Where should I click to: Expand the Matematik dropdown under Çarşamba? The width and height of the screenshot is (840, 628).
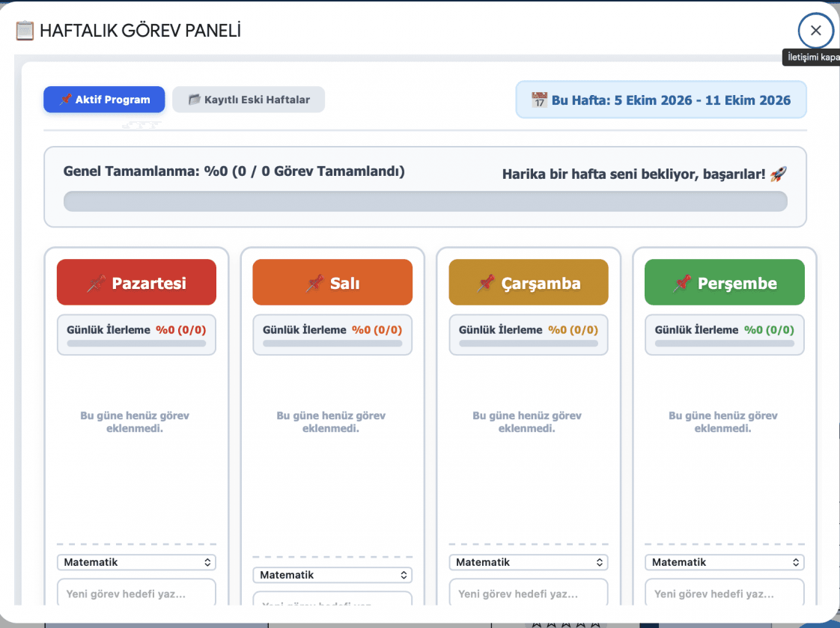[x=529, y=562]
